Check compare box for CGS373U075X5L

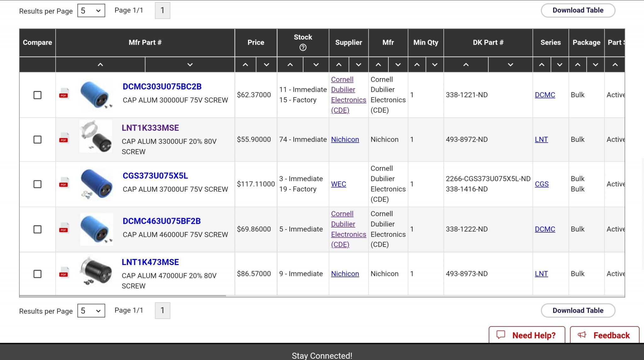coord(37,184)
